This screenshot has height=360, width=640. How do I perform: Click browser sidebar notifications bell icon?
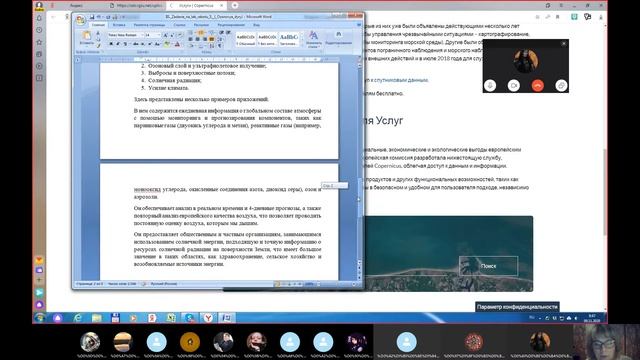[39, 18]
